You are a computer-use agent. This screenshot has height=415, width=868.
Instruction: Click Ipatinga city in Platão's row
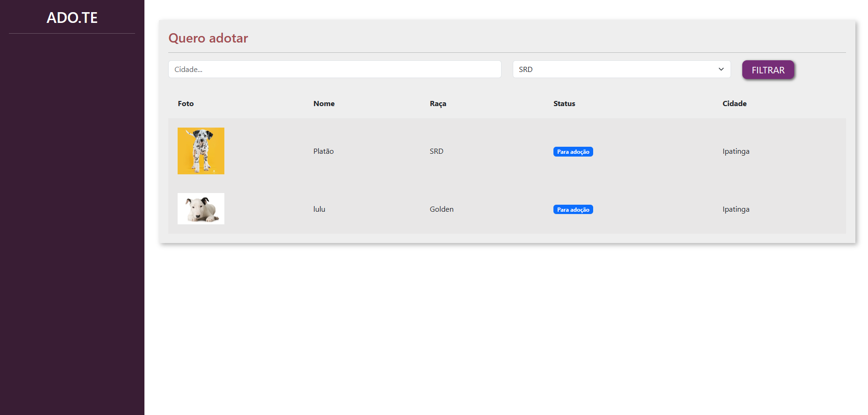736,151
